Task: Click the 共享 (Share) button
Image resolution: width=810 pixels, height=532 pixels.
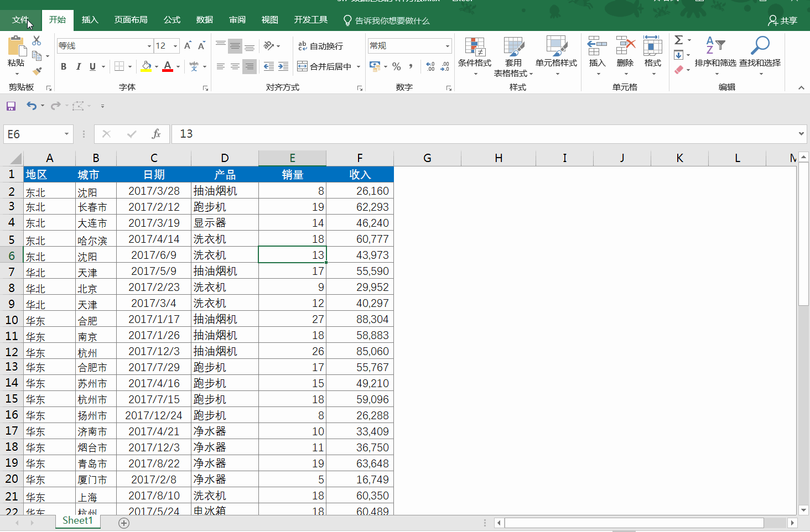Action: click(x=782, y=20)
